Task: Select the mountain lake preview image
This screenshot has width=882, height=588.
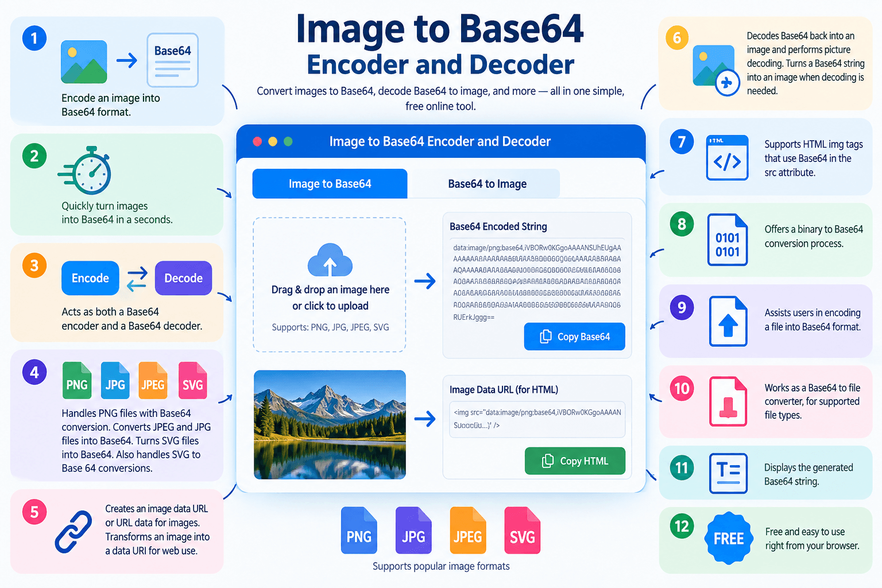Action: [x=330, y=425]
